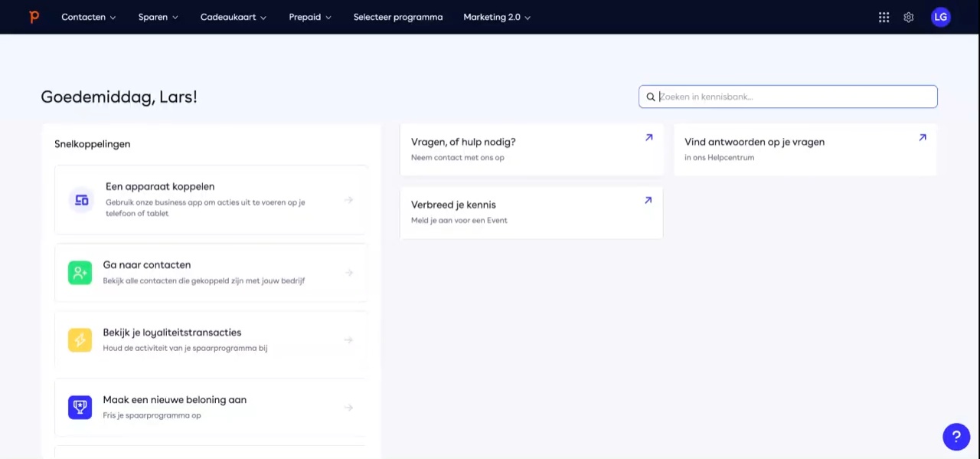Click the 'Neem contact met ons op' text
This screenshot has height=459, width=980.
click(x=458, y=157)
